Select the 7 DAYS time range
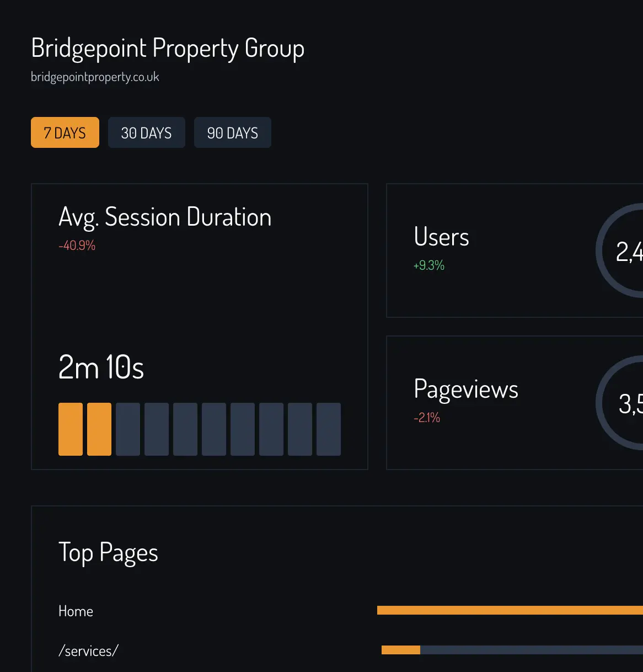This screenshot has width=643, height=672. pos(65,132)
